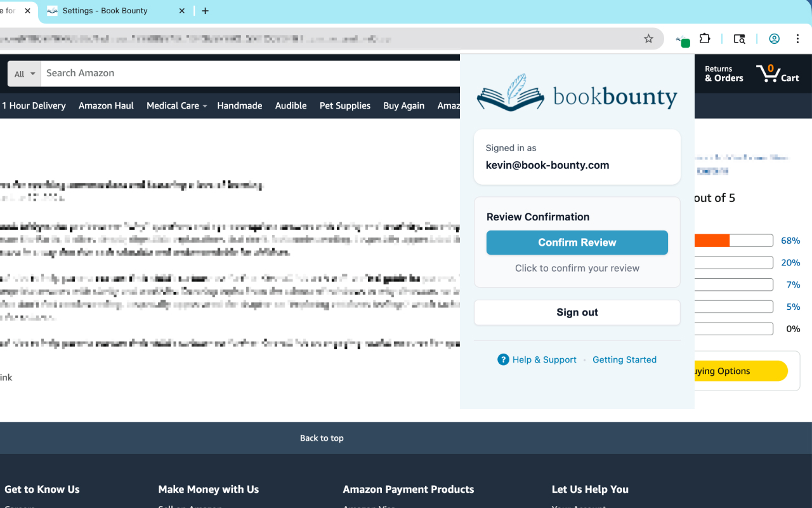Sign out of Book Bounty

coord(577,312)
